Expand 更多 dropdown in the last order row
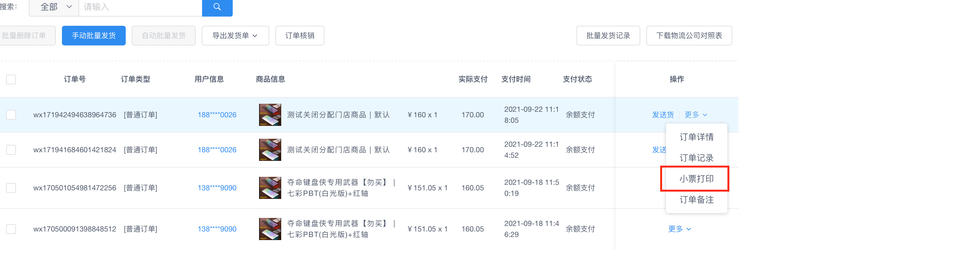Viewport: 980px width, 272px height. point(679,229)
